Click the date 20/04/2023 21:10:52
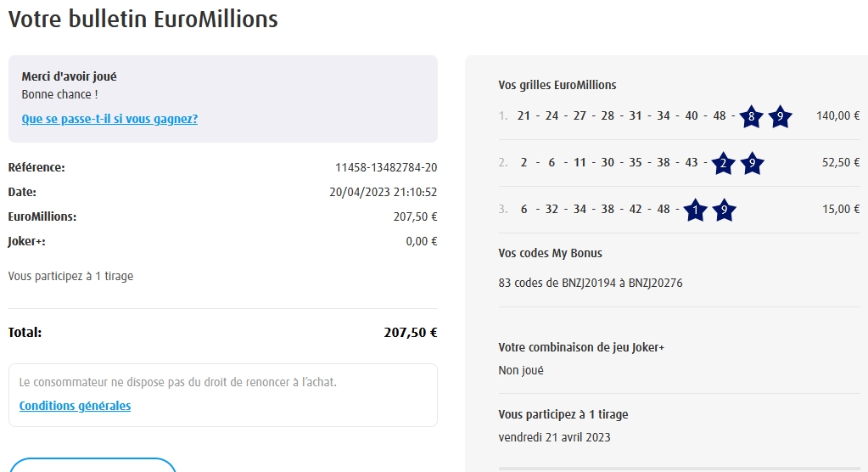The height and width of the screenshot is (472, 868). pyautogui.click(x=383, y=192)
